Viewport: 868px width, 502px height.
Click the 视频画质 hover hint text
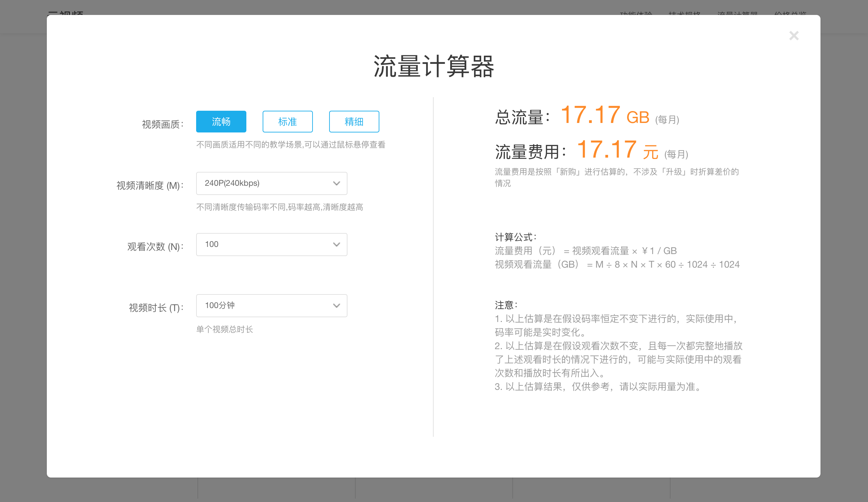point(290,144)
